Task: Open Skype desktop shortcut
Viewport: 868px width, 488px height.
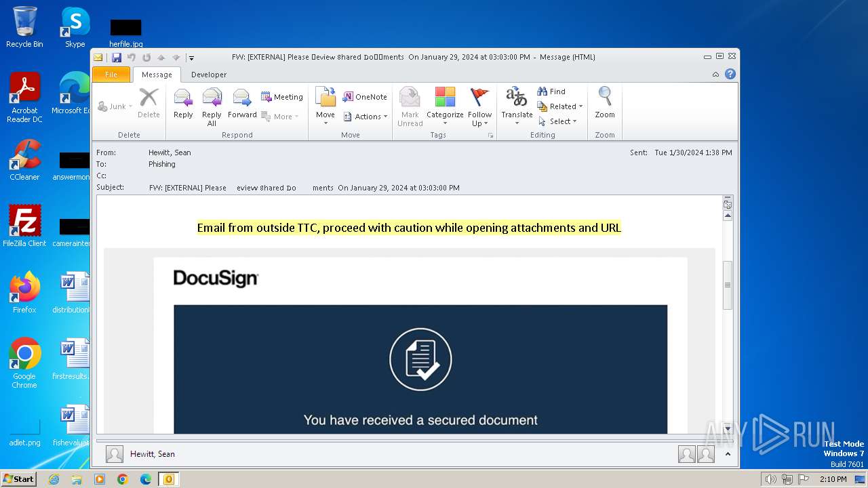Action: point(75,27)
